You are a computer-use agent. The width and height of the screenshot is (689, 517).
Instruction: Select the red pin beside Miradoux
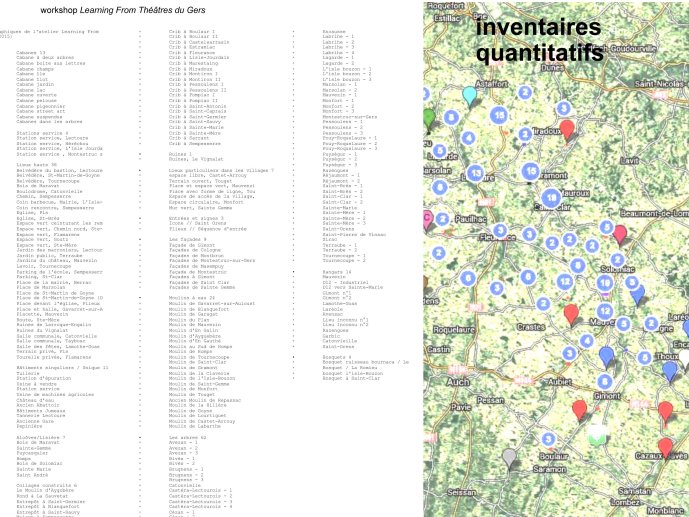567,130
